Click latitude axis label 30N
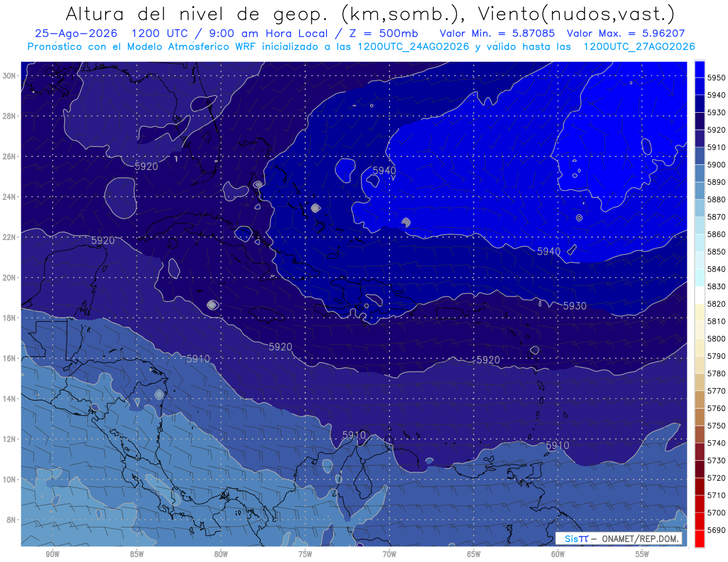Image resolution: width=728 pixels, height=562 pixels. coord(9,76)
